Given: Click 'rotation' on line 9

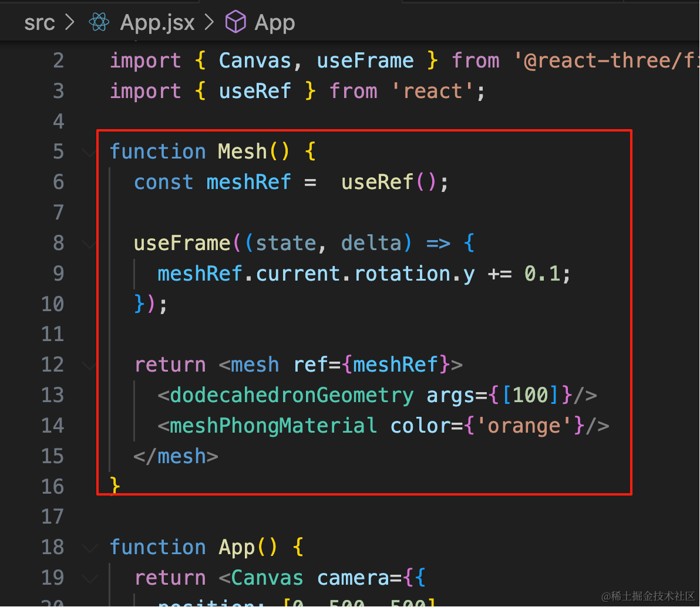Looking at the screenshot, I should click(402, 274).
